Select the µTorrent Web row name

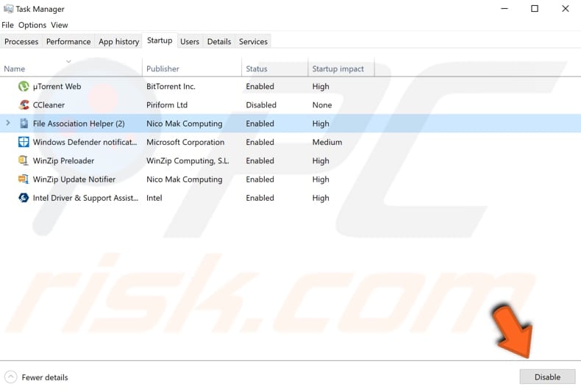tap(57, 86)
